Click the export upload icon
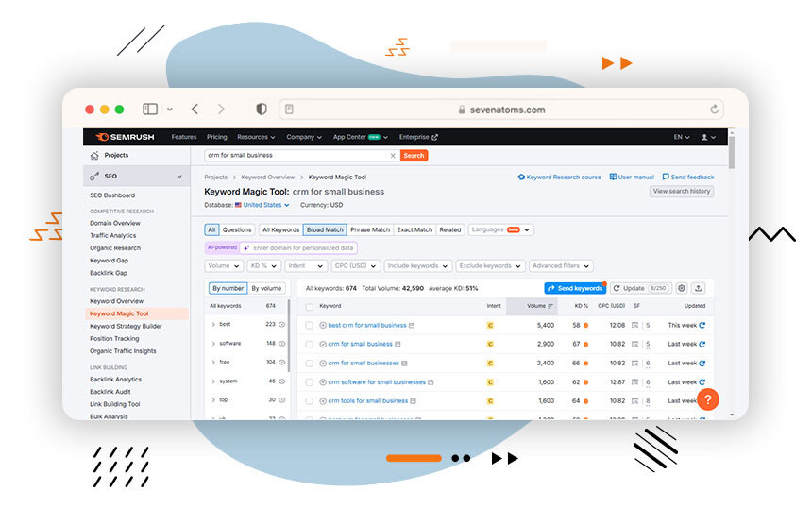Image resolution: width=812 pixels, height=508 pixels. (x=698, y=288)
